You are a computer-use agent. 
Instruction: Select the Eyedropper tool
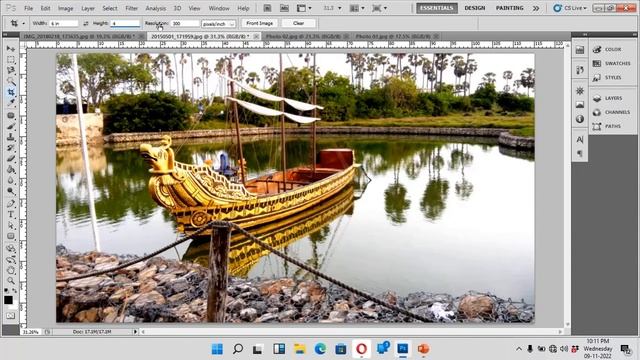tap(11, 104)
